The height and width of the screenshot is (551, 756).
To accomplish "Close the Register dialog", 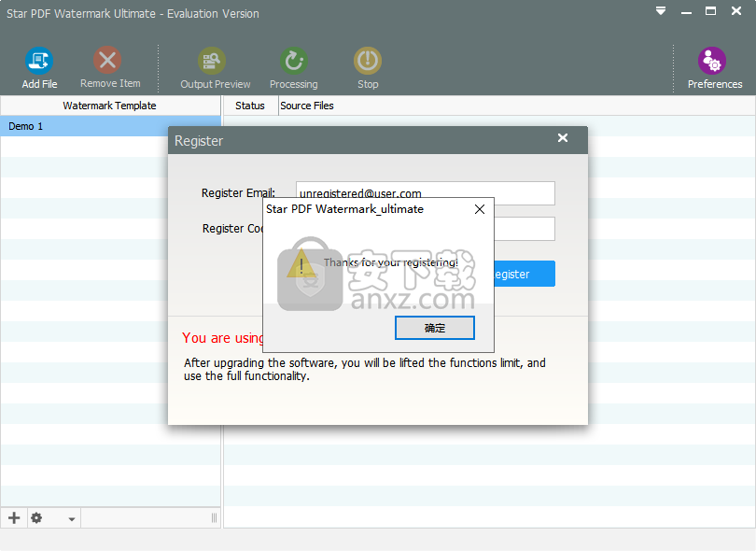I will coord(562,138).
